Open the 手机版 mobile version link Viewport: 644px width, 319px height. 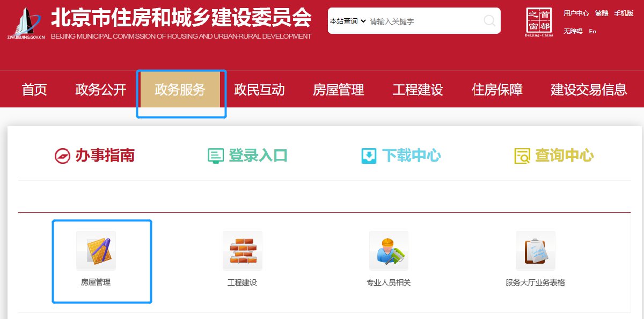(x=624, y=13)
